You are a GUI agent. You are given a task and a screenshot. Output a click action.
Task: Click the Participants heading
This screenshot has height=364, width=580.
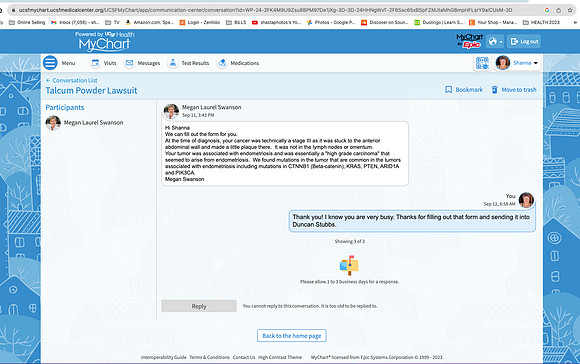pyautogui.click(x=65, y=107)
